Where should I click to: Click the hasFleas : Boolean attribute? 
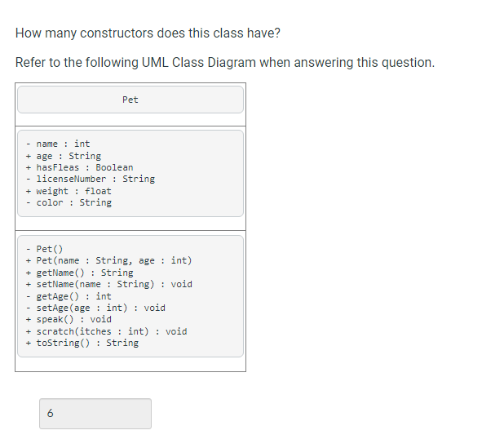(x=79, y=167)
